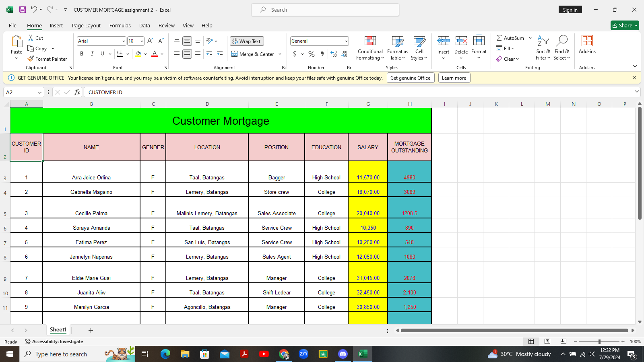Open Conditional Formatting options

(x=370, y=48)
